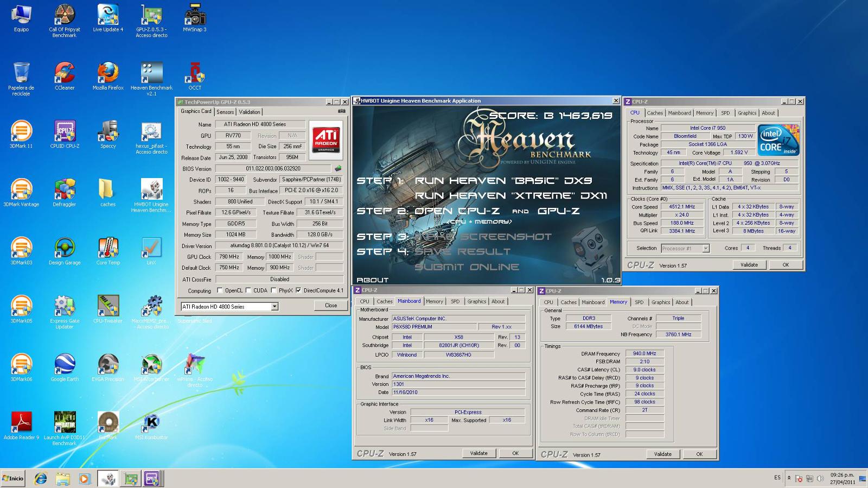
Task: Click OK in the Mainboard CPU-Z window
Action: tap(515, 453)
